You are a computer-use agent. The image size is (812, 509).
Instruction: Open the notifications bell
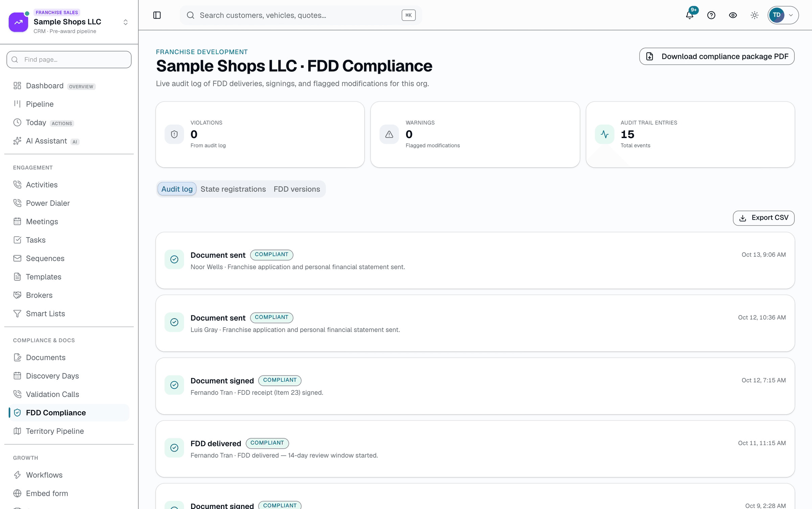tap(690, 15)
